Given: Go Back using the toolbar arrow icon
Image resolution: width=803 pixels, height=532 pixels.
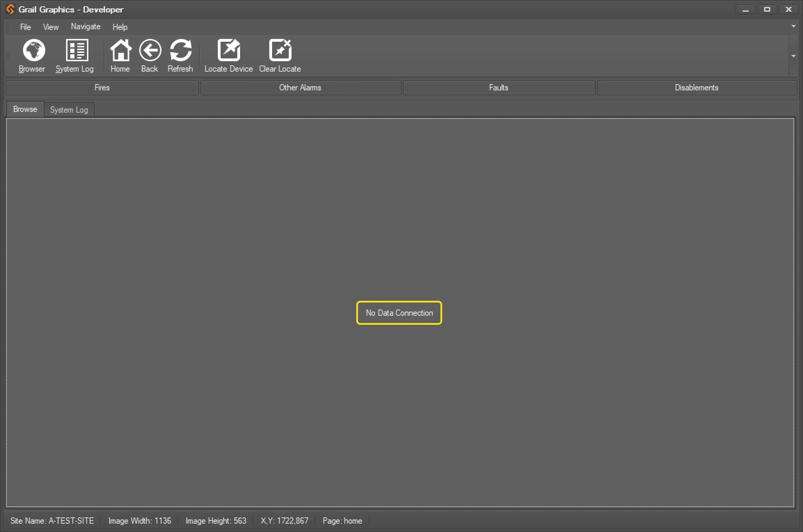Looking at the screenshot, I should [x=150, y=56].
